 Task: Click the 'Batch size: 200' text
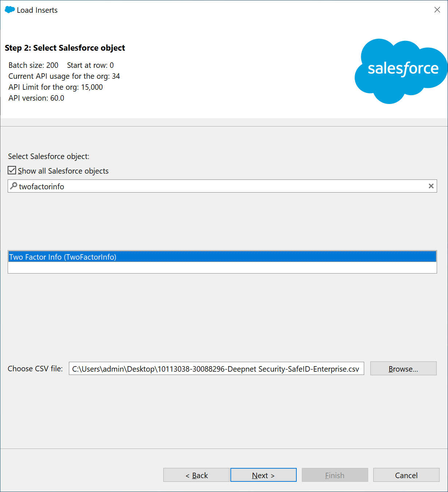tap(34, 65)
